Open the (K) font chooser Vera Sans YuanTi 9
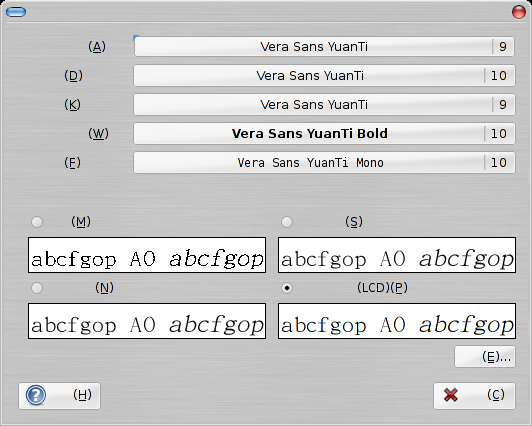 324,104
